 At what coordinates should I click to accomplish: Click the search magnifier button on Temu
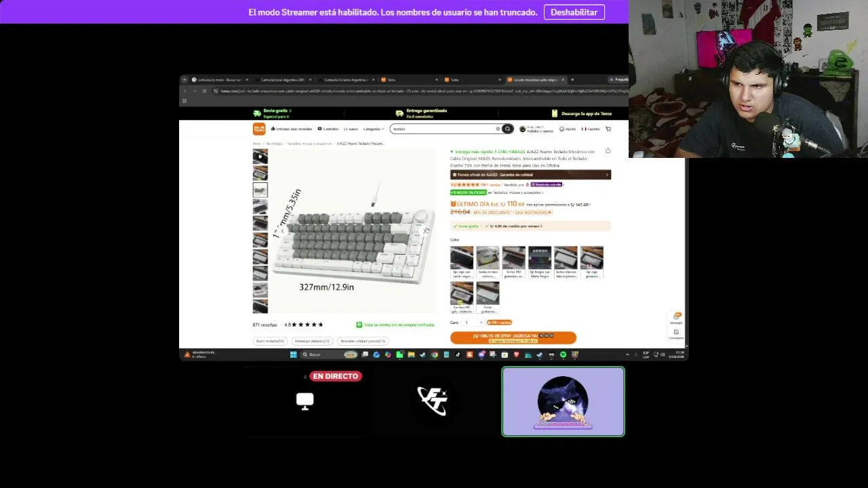tap(507, 129)
